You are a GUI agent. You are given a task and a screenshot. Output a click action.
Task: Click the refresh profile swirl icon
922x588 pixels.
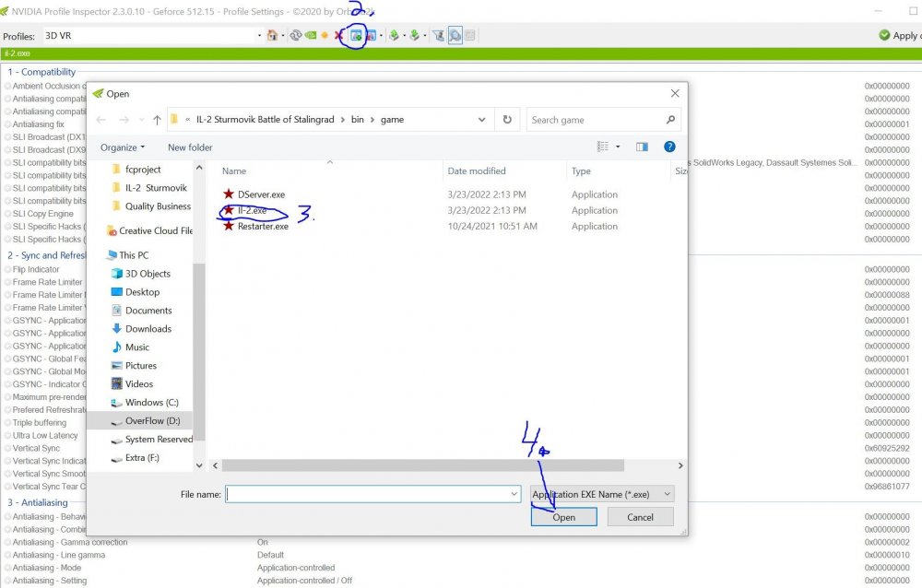(296, 35)
